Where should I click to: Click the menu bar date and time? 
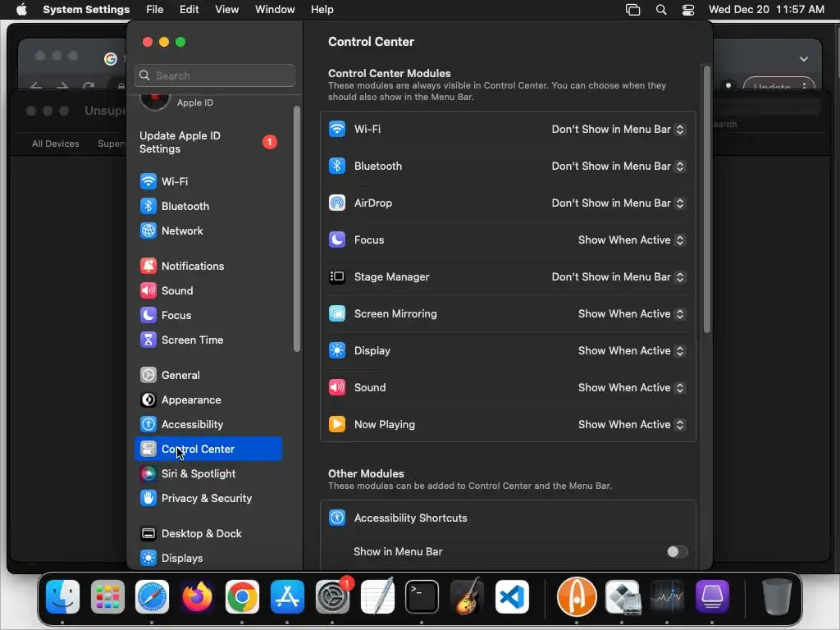(766, 9)
